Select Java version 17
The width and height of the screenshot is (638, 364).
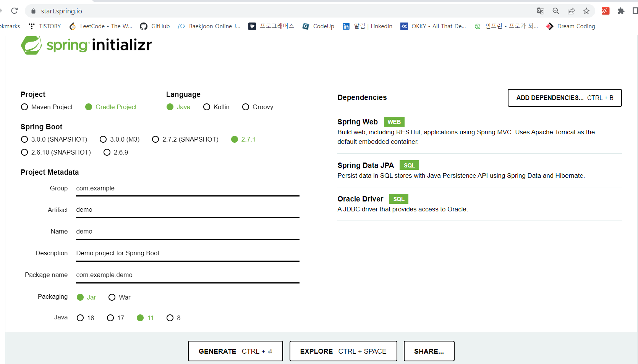coord(116,318)
